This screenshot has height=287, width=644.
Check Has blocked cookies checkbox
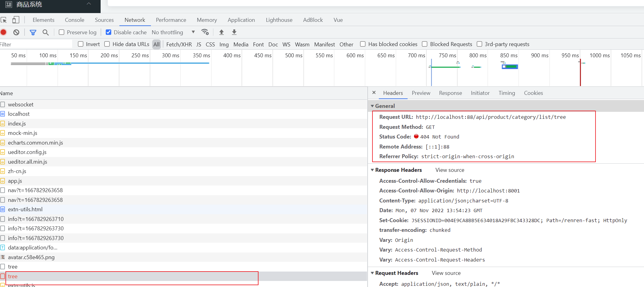(363, 44)
